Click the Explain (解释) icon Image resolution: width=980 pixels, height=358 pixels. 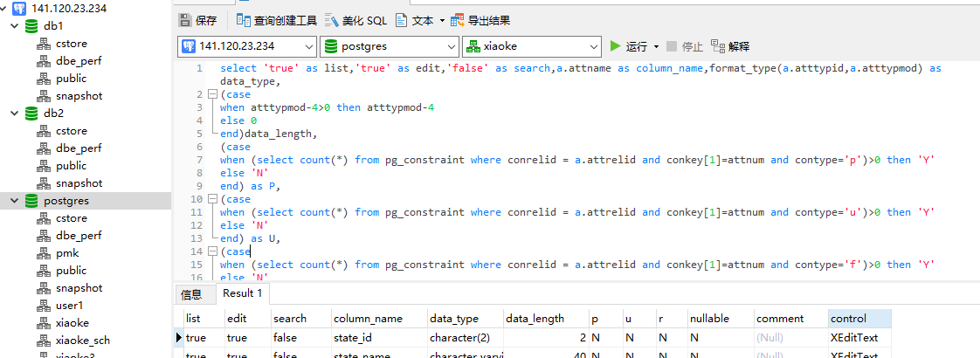click(719, 46)
